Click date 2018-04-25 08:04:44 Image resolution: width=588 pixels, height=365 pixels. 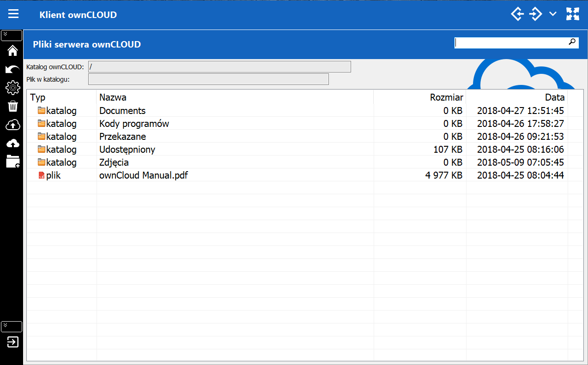click(520, 175)
